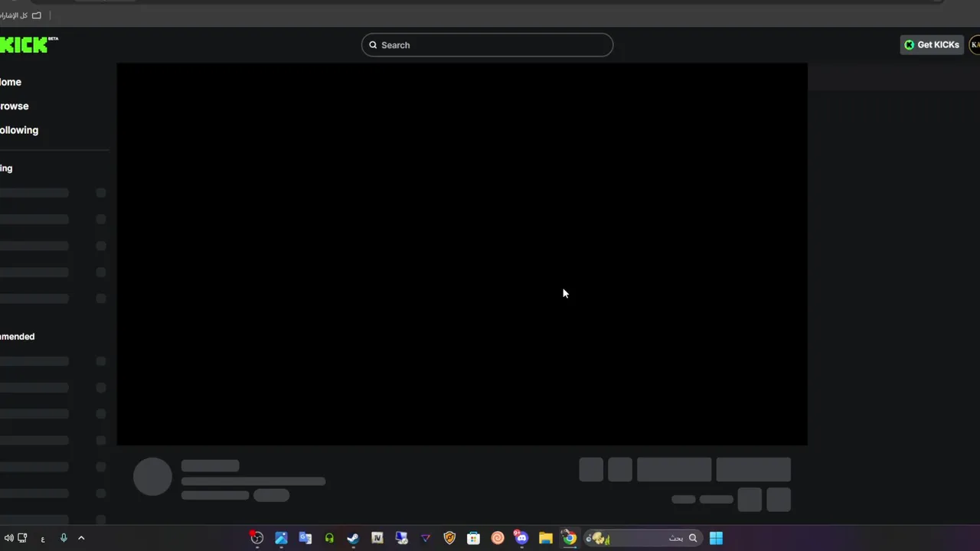This screenshot has height=551, width=980.
Task: Click the black video player area
Action: coord(462,254)
